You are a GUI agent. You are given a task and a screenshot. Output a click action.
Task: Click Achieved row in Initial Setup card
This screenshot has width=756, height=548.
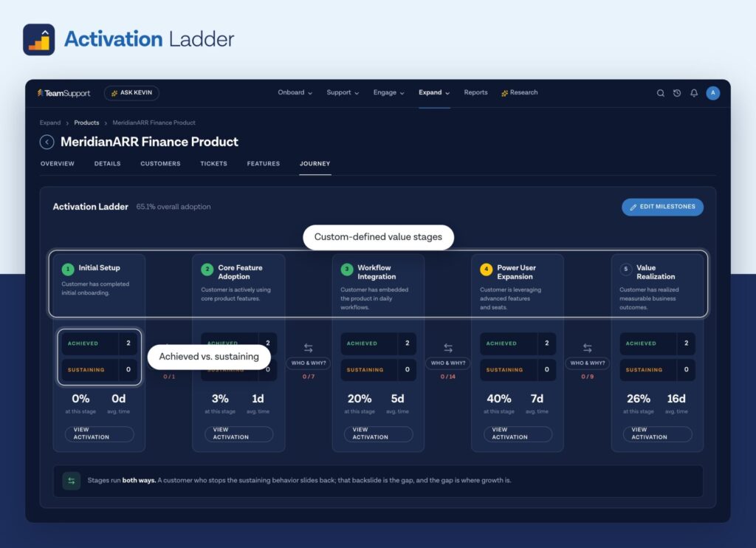click(100, 343)
